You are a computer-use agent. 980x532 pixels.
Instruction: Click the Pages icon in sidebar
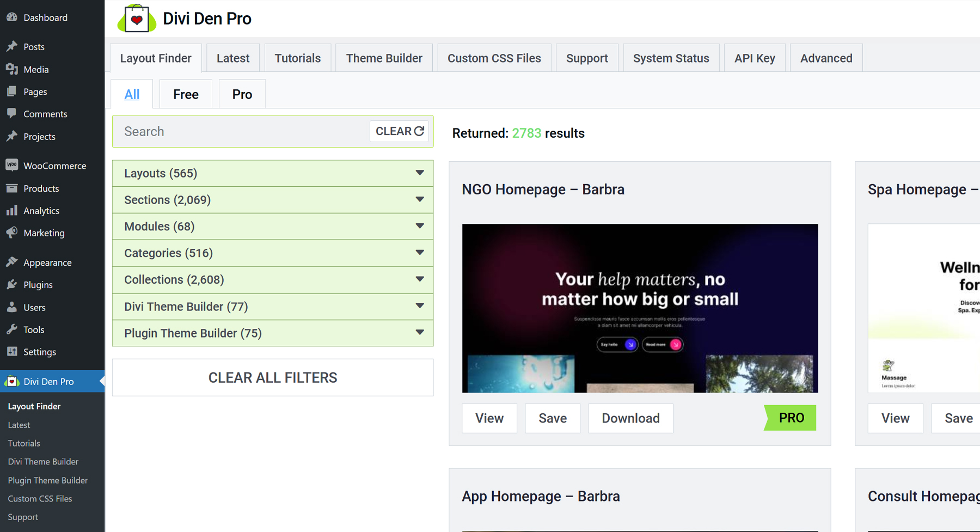pos(12,91)
